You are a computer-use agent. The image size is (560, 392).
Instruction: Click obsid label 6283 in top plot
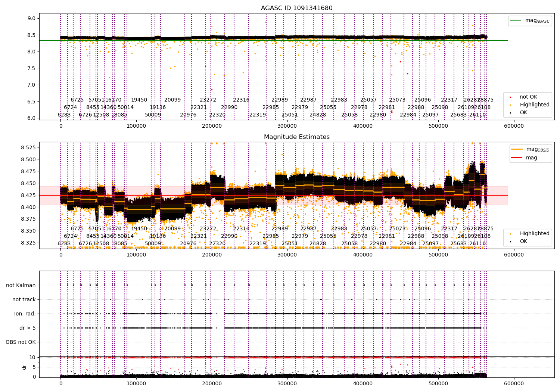[64, 115]
